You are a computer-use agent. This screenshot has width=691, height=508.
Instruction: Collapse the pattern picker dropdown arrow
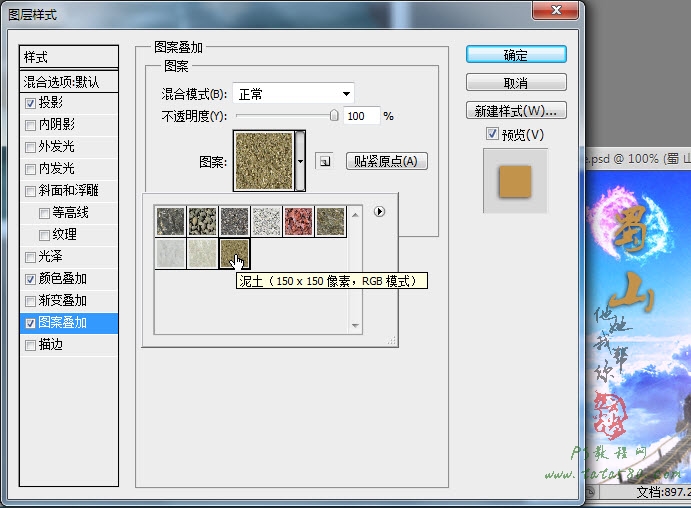(300, 161)
